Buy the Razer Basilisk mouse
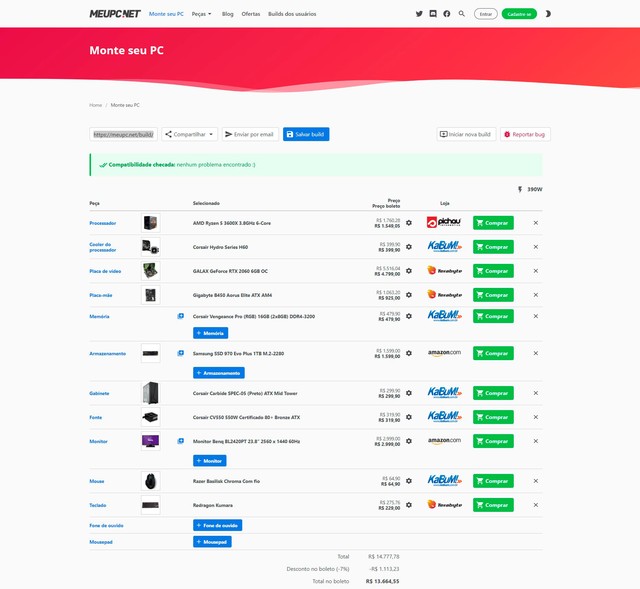 coord(493,481)
